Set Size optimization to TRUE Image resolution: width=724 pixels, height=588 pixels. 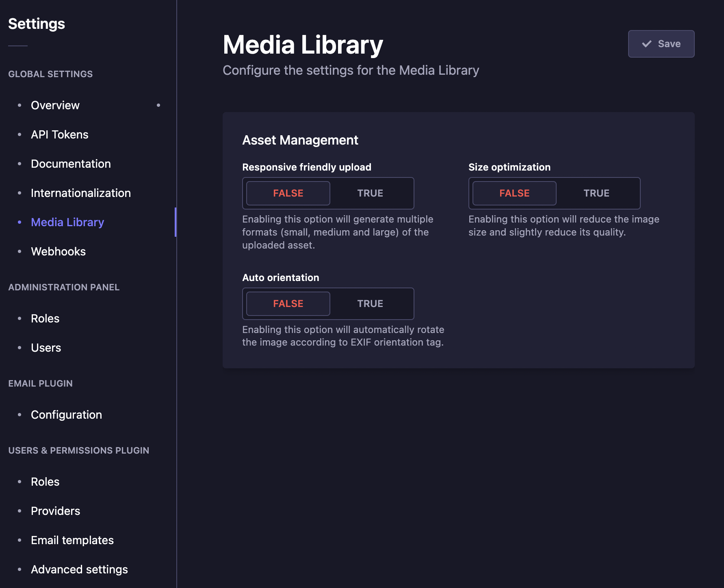click(596, 193)
